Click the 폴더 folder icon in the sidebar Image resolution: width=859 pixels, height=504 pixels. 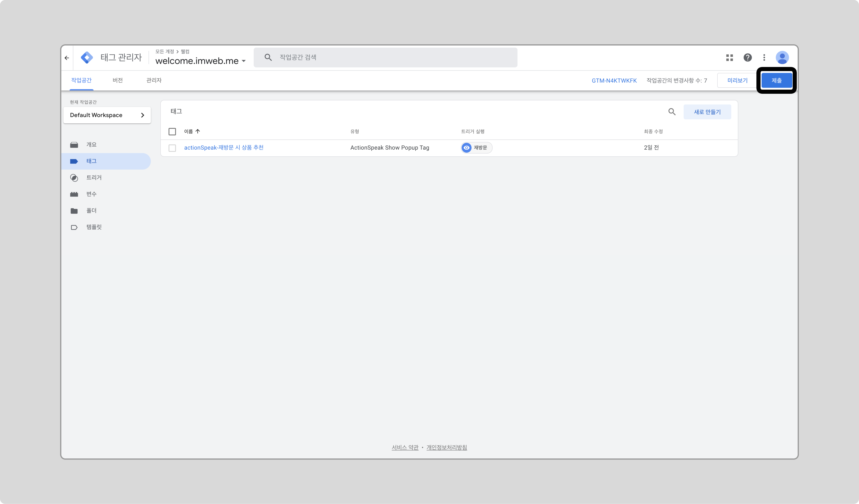(74, 211)
